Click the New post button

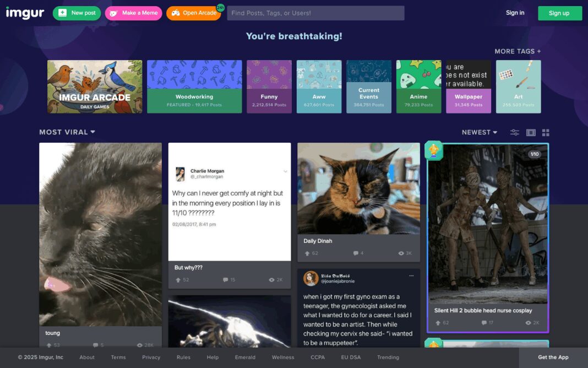[x=77, y=13]
